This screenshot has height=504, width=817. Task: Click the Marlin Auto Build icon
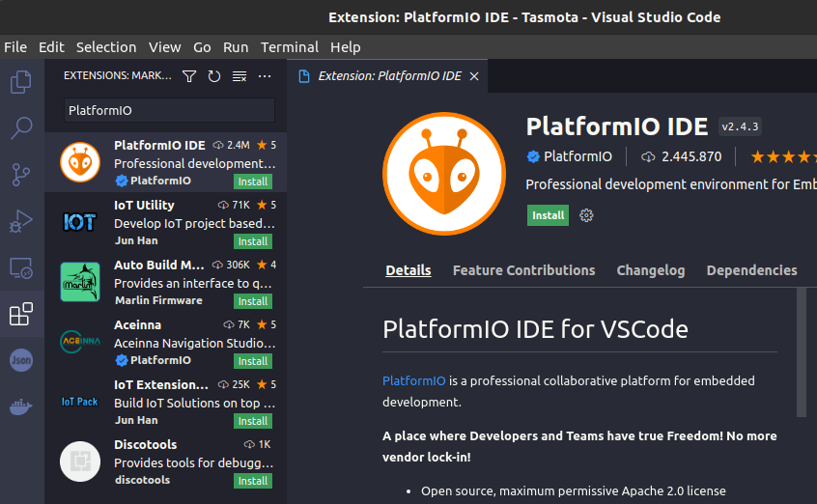[80, 282]
